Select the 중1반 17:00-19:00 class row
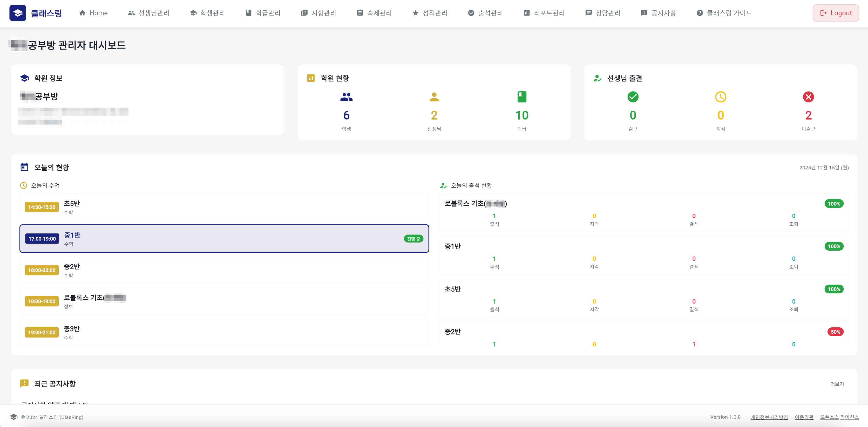Viewport: 868px width, 427px height. pyautogui.click(x=224, y=238)
